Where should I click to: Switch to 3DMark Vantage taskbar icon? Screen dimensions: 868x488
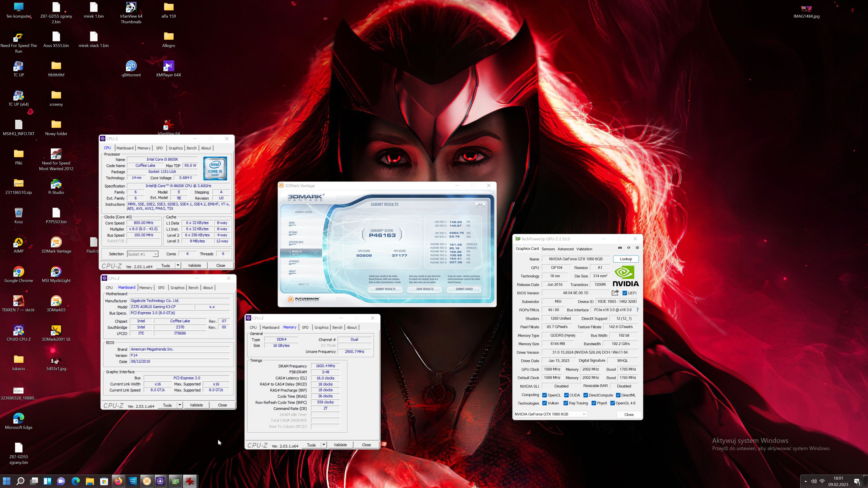pos(147,481)
